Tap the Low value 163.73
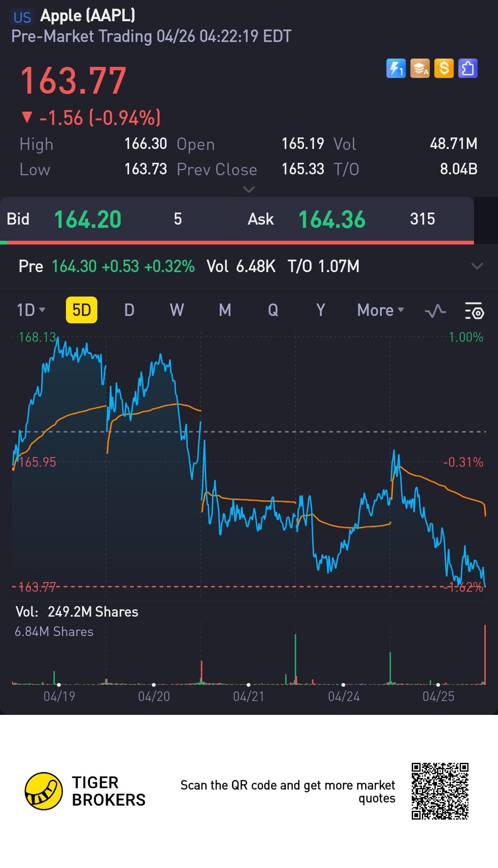 [146, 169]
